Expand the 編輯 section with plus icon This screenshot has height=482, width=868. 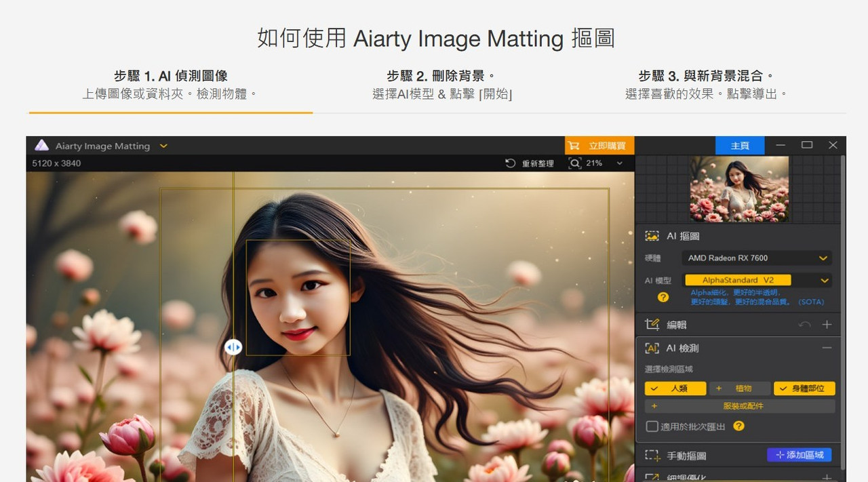(827, 325)
